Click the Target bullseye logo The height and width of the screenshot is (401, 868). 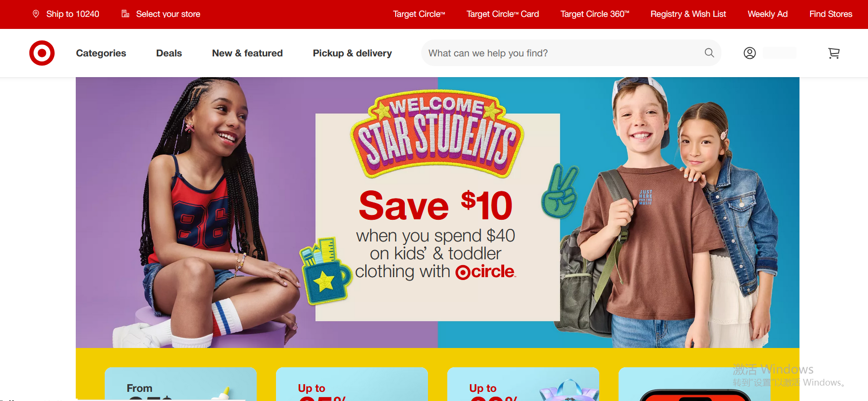pos(42,53)
